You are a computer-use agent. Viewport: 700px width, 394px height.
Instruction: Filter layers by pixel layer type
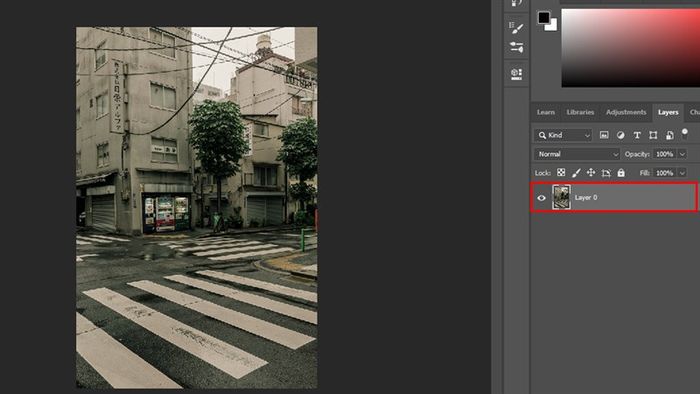pyautogui.click(x=604, y=135)
